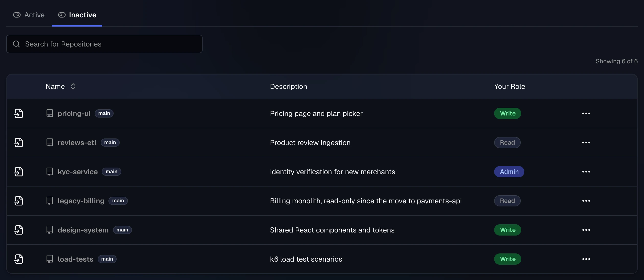Viewport: 644px width, 280px height.
Task: Click the main branch badge on kyc-service
Action: coord(112,172)
